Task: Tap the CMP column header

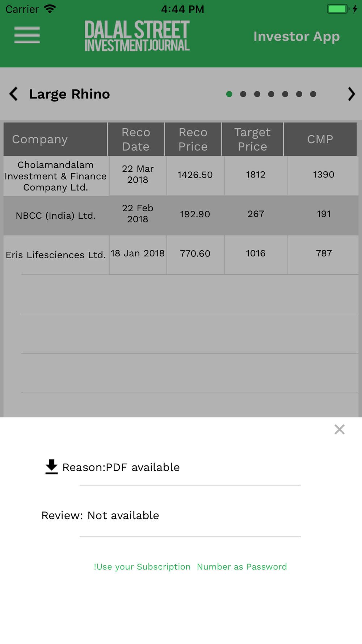Action: point(320,139)
